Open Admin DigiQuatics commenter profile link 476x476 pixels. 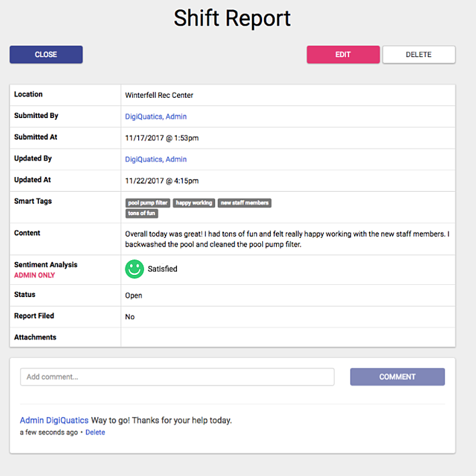click(54, 420)
